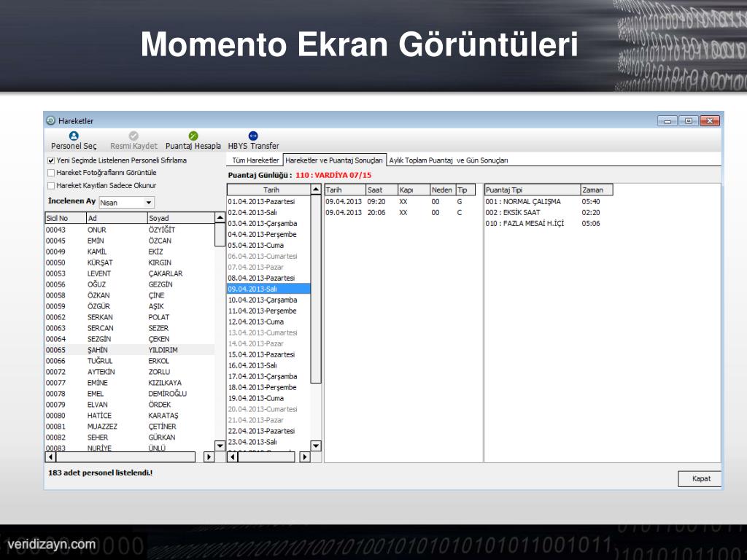Screen dimensions: 747x560
Task: Close the Hareketler window with X
Action: pos(710,121)
